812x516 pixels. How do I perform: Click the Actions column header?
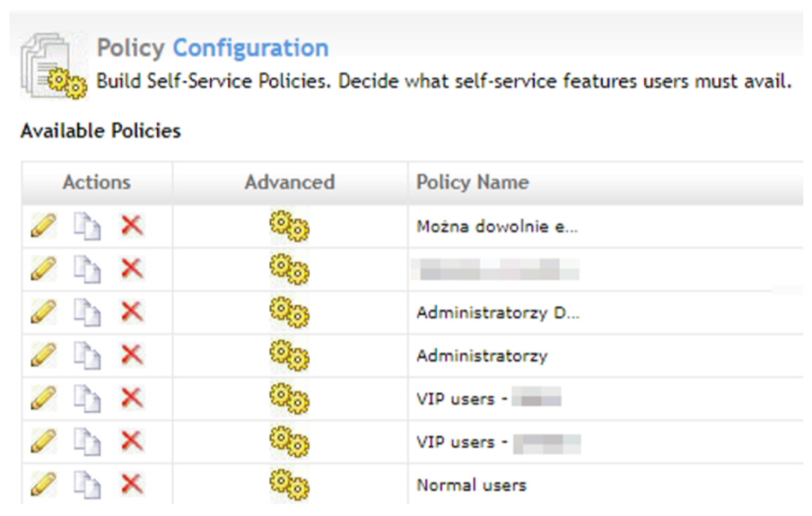(97, 183)
